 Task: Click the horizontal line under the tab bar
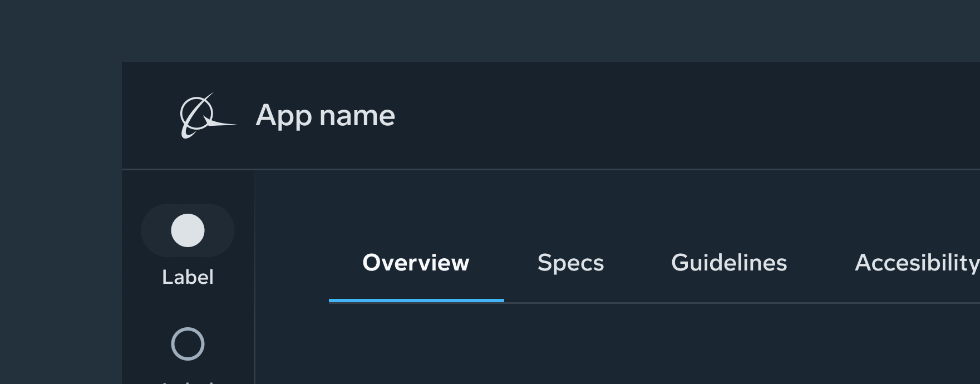pyautogui.click(x=723, y=302)
